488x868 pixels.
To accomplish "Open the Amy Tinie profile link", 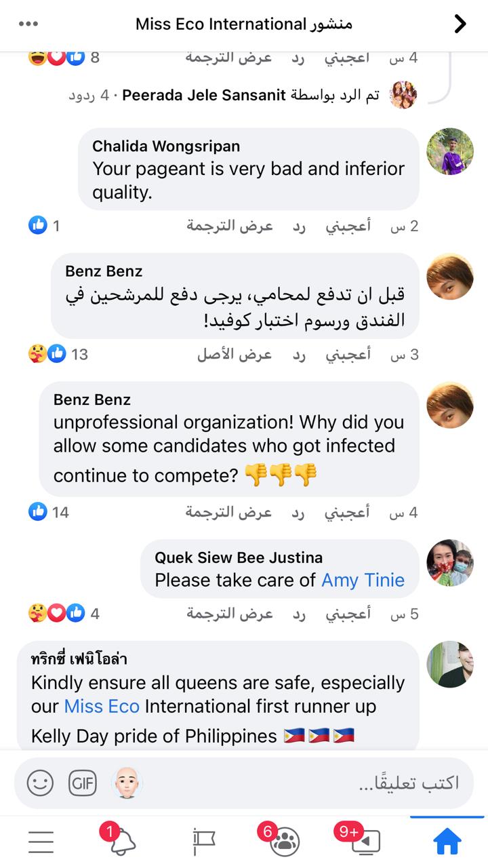I will point(363,580).
